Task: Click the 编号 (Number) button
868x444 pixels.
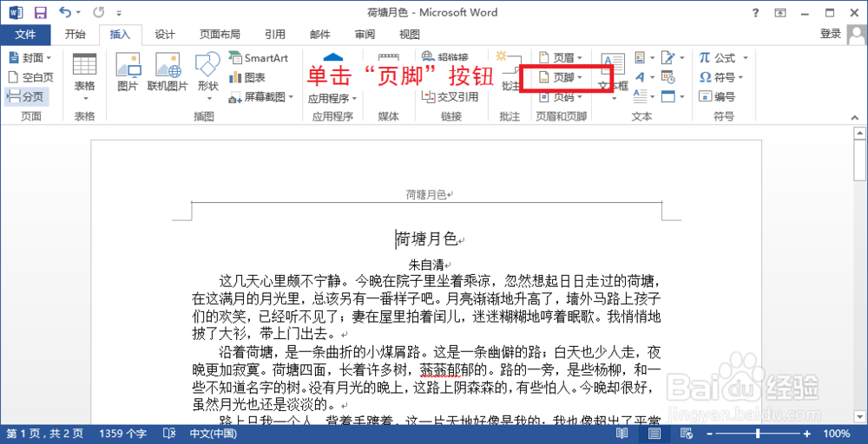Action: point(717,97)
